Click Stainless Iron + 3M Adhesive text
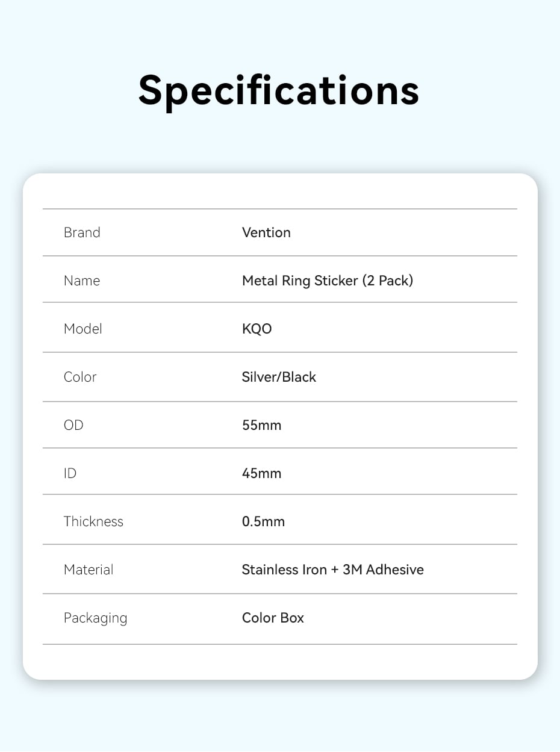This screenshot has height=752, width=560. pos(333,570)
